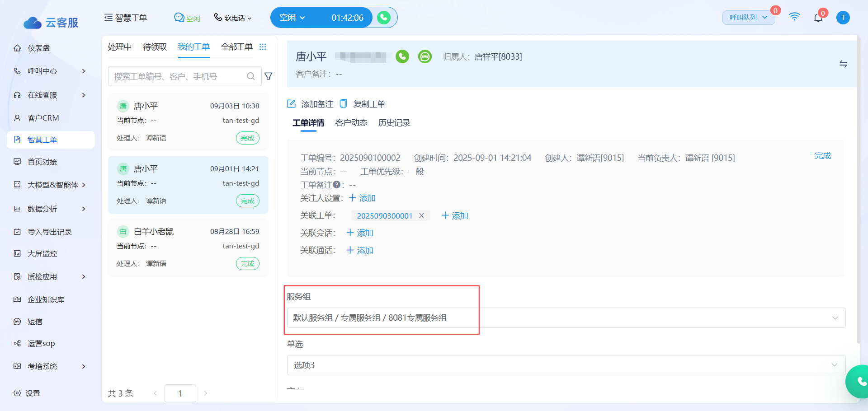Click the 大屏监控 icon in sidebar
The width and height of the screenshot is (868, 411).
point(17,253)
